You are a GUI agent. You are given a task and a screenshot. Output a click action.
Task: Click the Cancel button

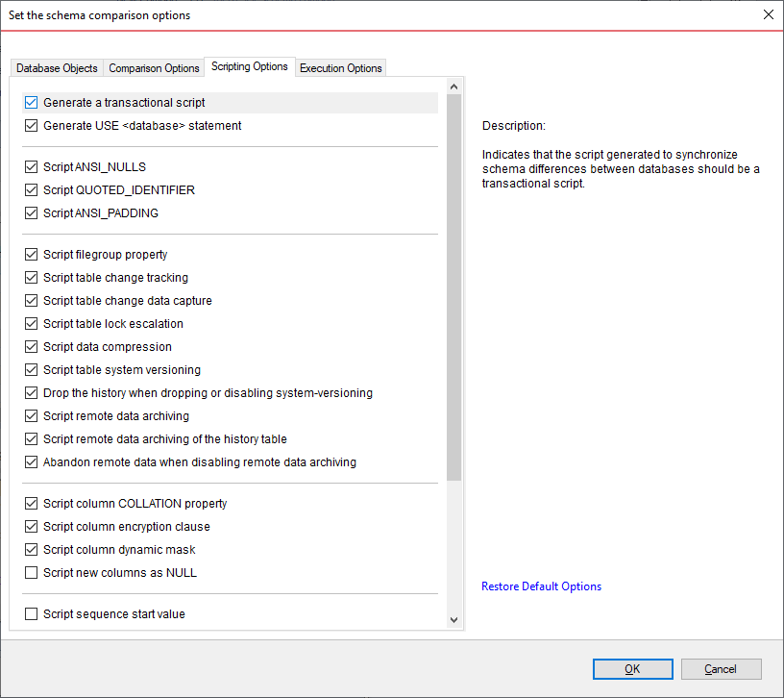(x=721, y=669)
